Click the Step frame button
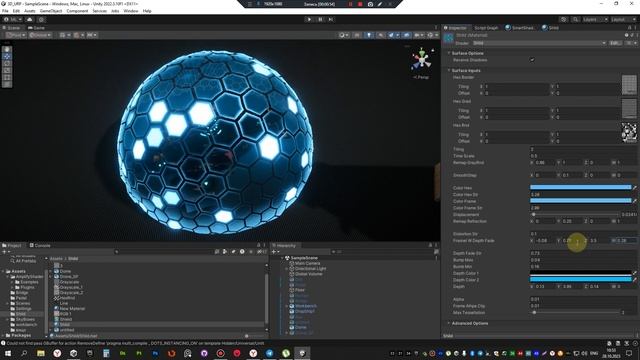The height and width of the screenshot is (360, 640). tap(331, 19)
